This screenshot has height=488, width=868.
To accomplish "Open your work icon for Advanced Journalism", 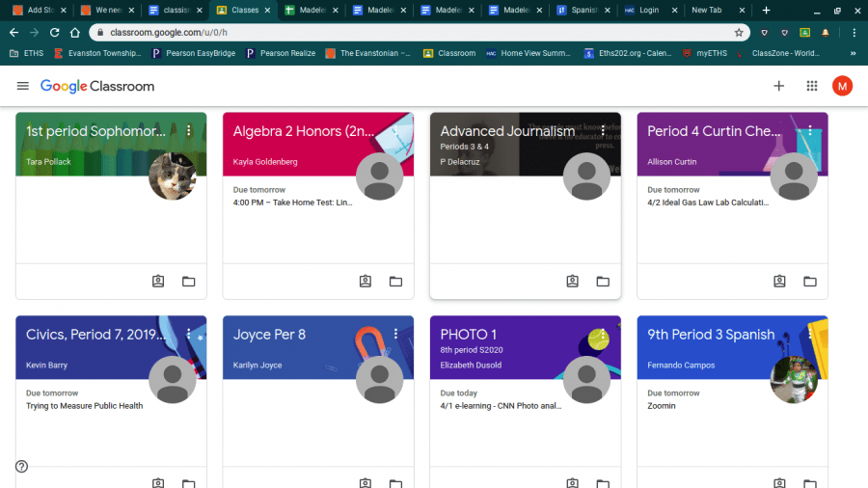I will click(x=572, y=281).
